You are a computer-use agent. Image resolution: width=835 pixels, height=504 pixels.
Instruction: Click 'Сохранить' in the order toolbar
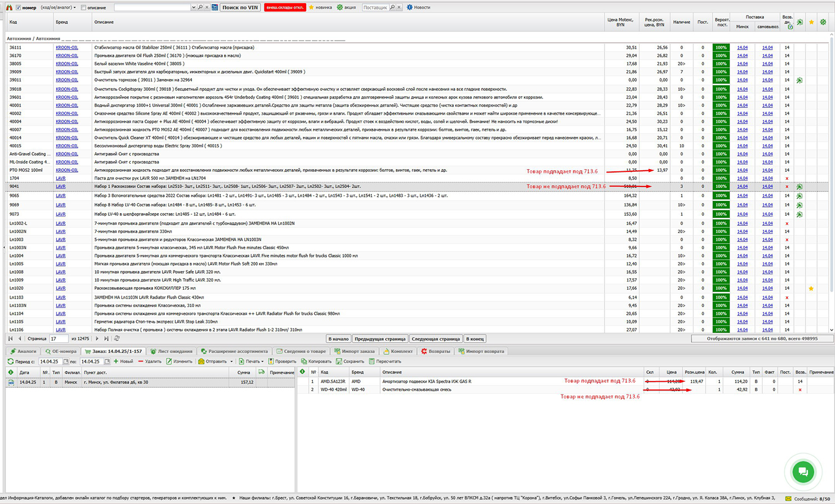click(x=350, y=362)
